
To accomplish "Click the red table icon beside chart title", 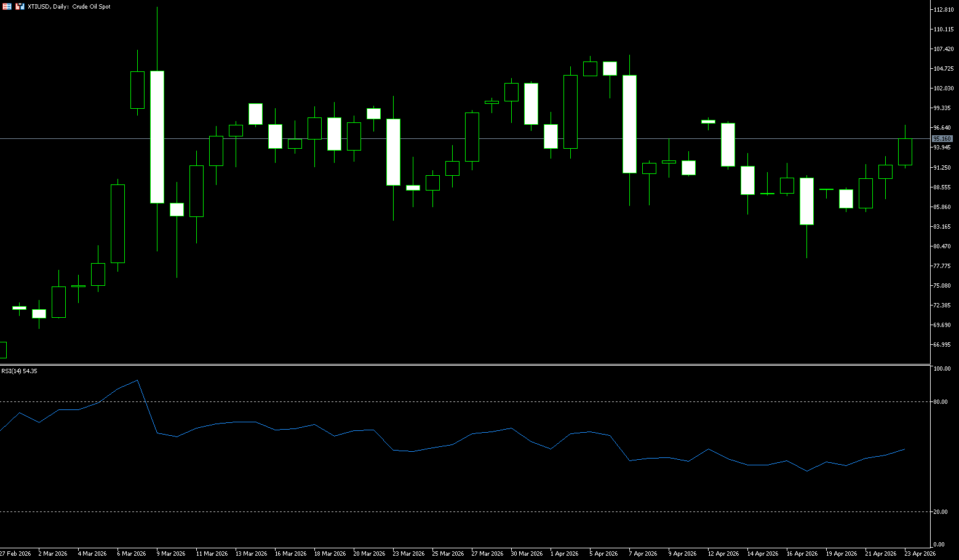I will [x=7, y=6].
